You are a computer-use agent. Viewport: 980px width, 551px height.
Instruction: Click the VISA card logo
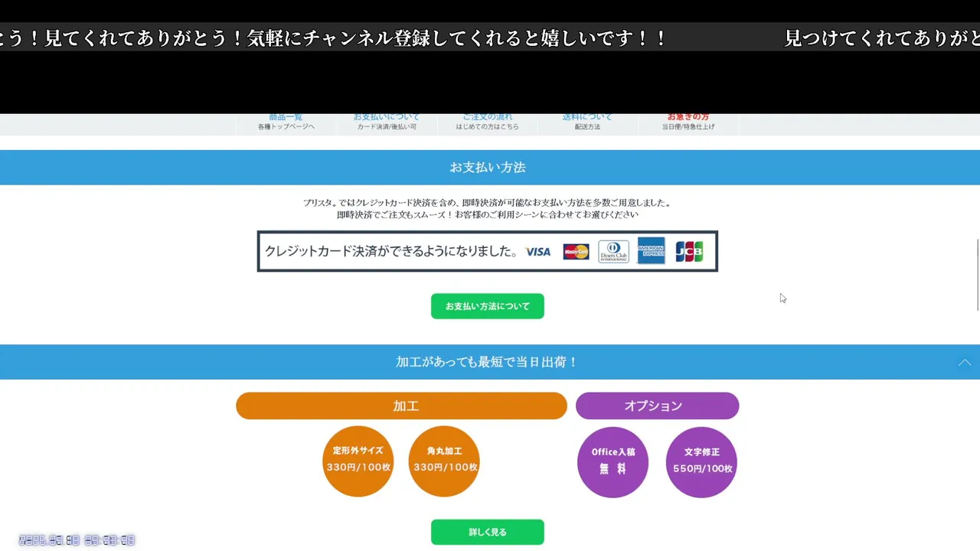click(x=538, y=252)
